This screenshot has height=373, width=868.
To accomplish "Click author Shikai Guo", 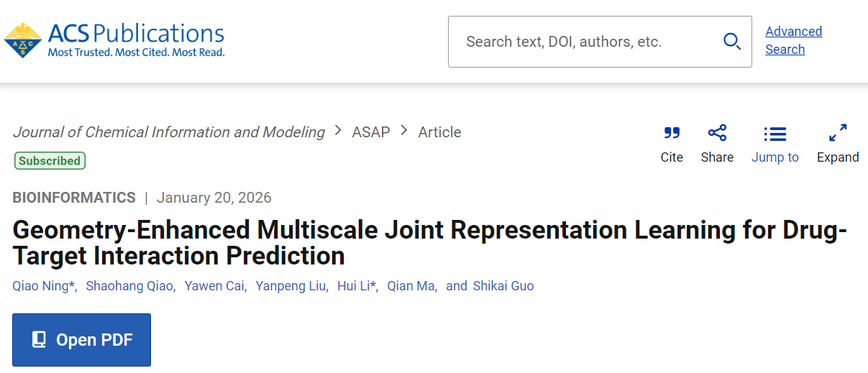I will 503,286.
